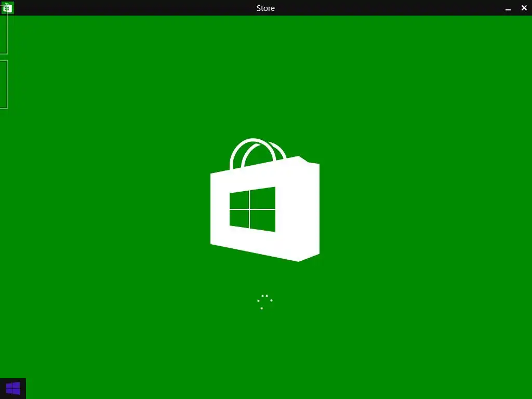The image size is (532, 399).
Task: Click the Store app icon in title bar
Action: [7, 8]
